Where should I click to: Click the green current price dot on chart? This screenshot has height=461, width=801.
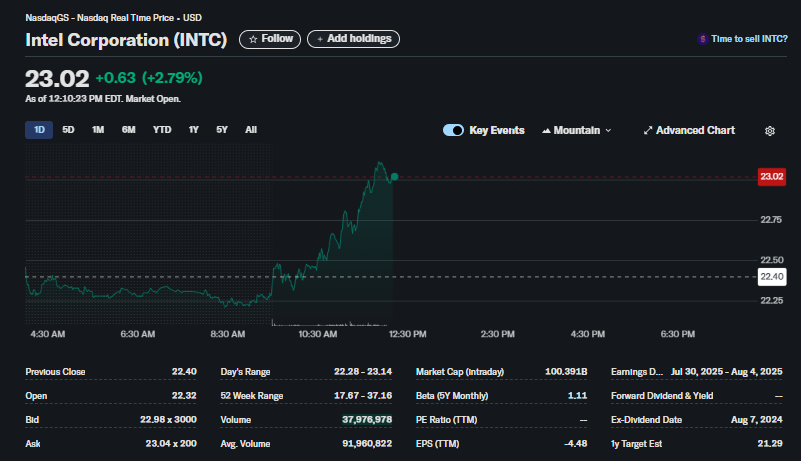(394, 177)
